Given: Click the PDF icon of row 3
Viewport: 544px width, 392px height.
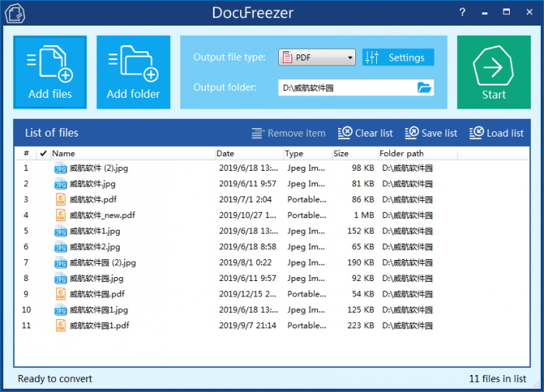Looking at the screenshot, I should 61,199.
